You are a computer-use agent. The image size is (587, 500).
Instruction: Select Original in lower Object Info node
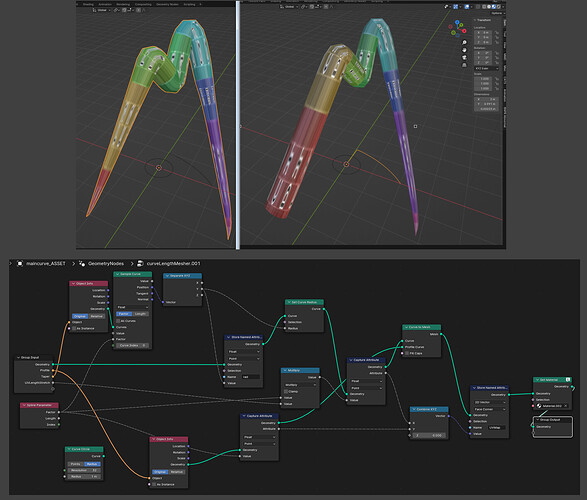(x=160, y=472)
